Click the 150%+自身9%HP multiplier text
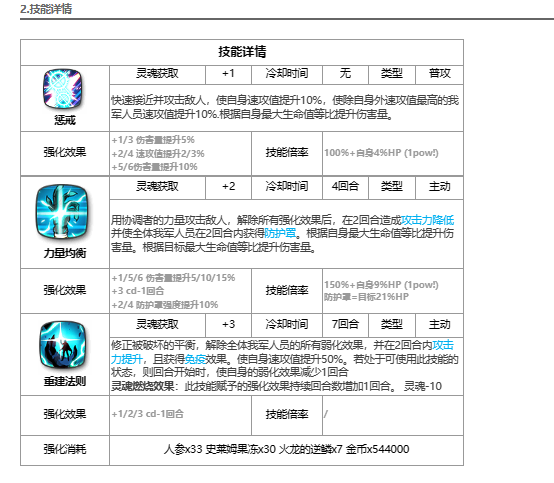 (381, 285)
